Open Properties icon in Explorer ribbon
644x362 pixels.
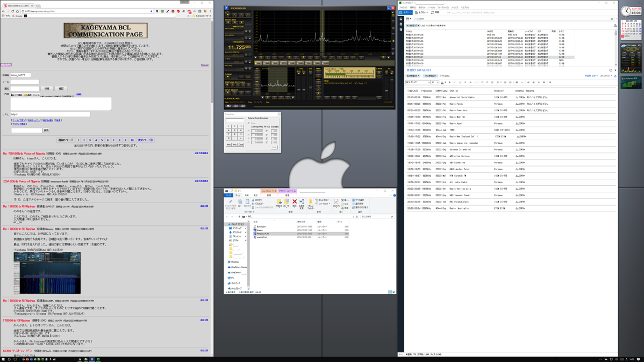click(337, 201)
